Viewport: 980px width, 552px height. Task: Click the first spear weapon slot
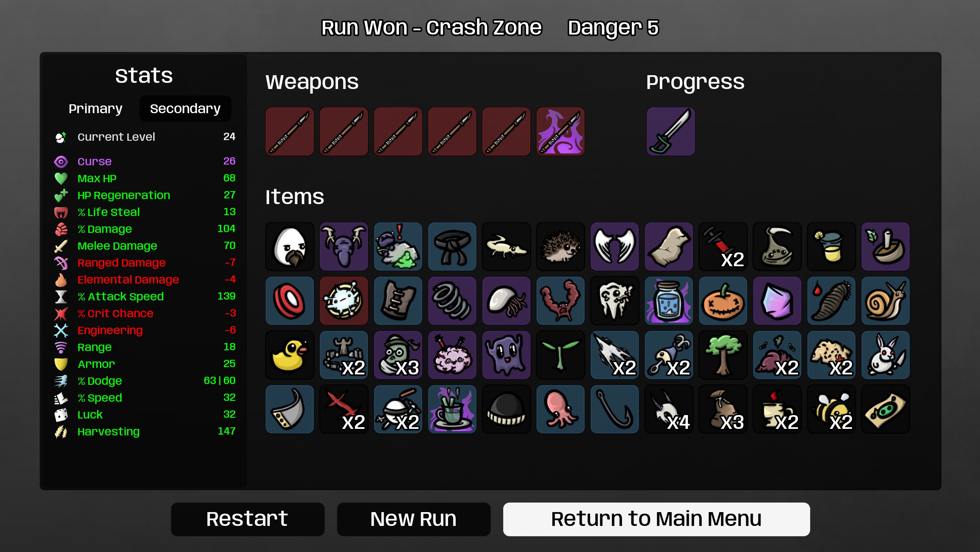pos(290,132)
